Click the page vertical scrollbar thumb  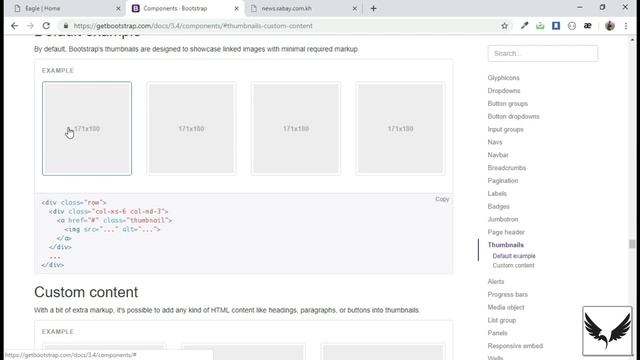632,244
